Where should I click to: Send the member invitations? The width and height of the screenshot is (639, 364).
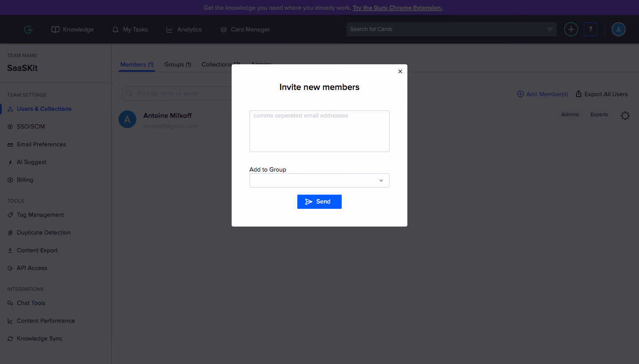pyautogui.click(x=319, y=202)
